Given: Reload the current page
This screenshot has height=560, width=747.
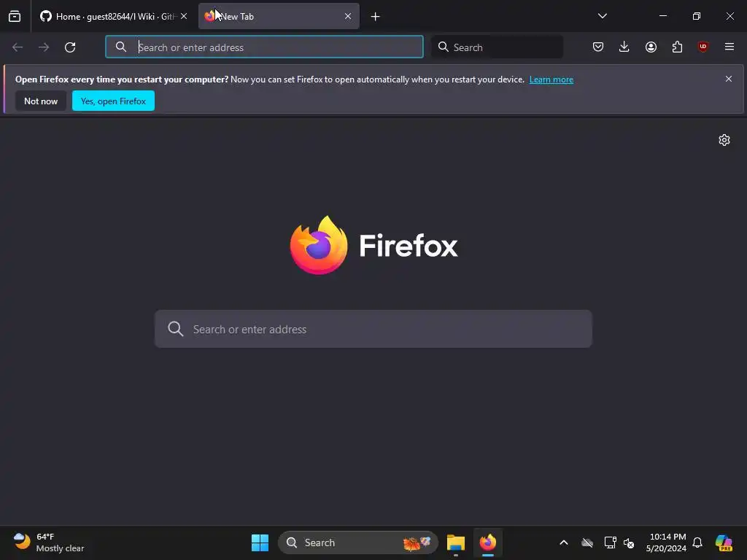Looking at the screenshot, I should [70, 47].
